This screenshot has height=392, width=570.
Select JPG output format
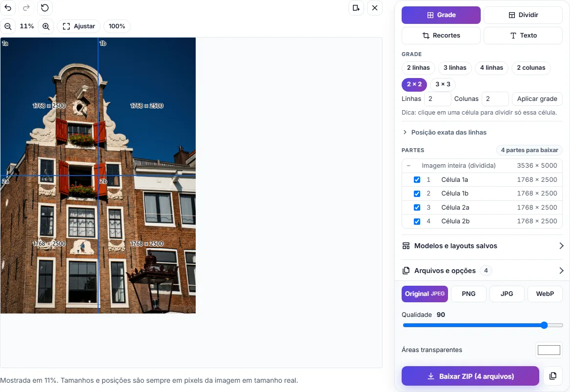click(x=507, y=294)
